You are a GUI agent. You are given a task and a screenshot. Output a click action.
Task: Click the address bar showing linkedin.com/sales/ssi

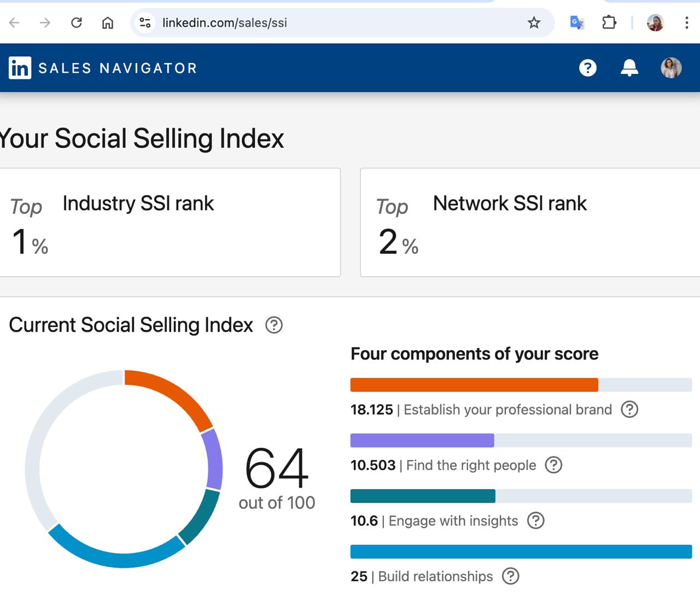(328, 22)
